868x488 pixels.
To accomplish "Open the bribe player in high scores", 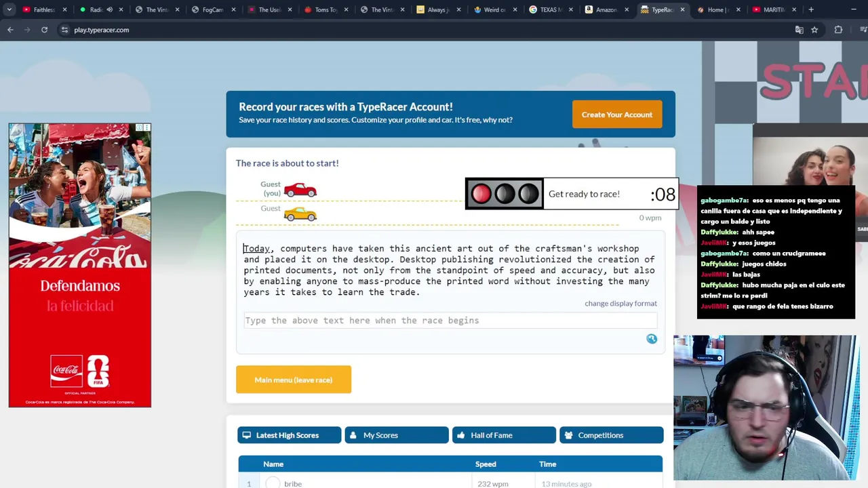I will click(x=293, y=484).
